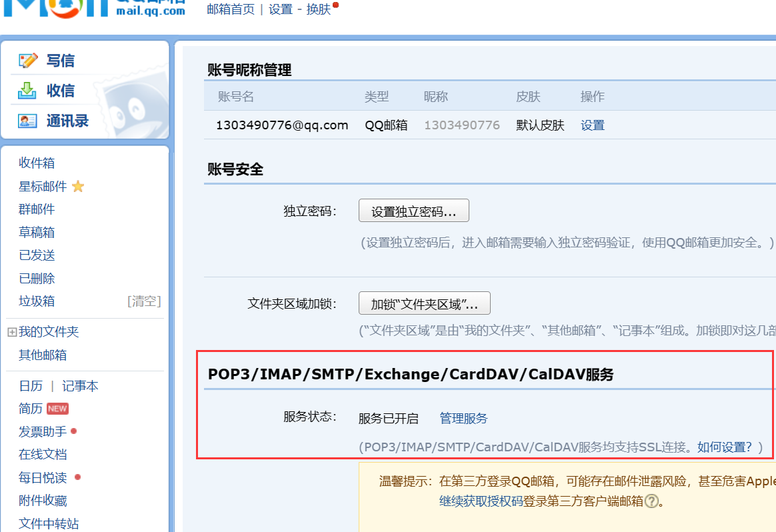Click the 昵称 column header

point(435,97)
